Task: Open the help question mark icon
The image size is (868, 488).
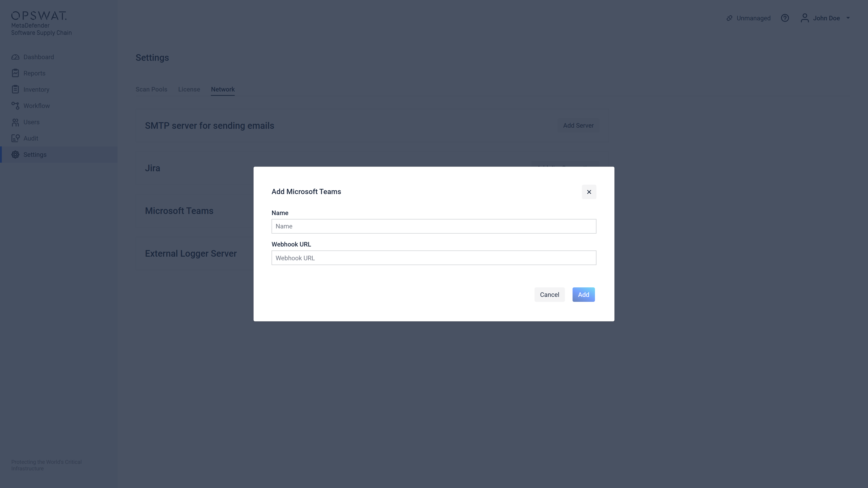Action: tap(785, 18)
